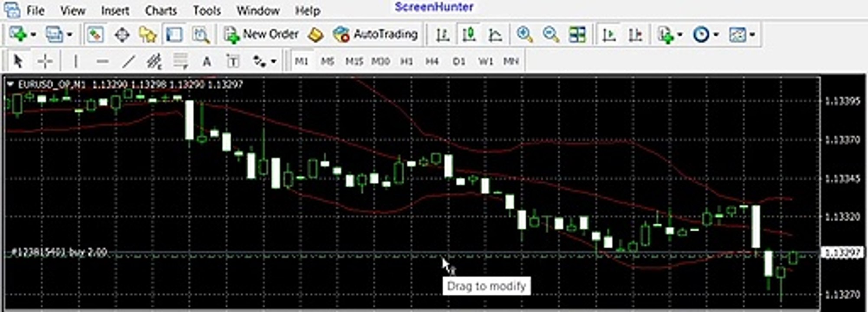
Task: Select the Trendline drawing tool
Action: [129, 62]
